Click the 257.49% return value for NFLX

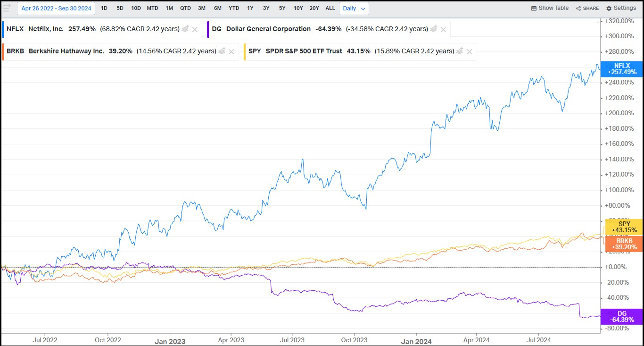point(82,29)
